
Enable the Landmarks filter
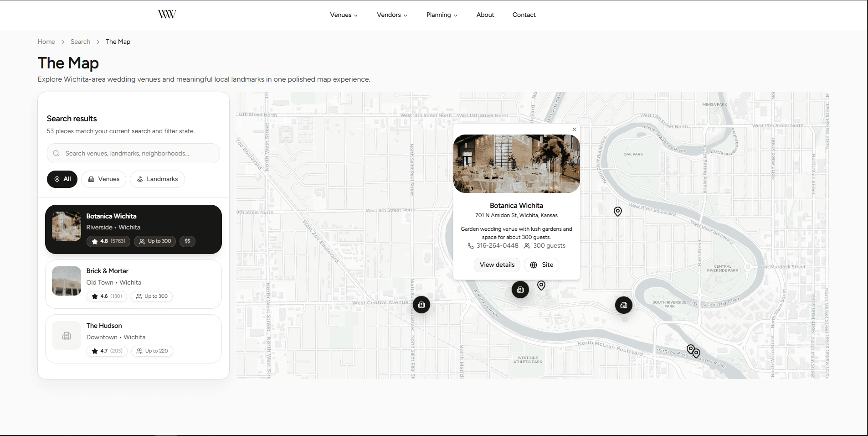click(157, 179)
